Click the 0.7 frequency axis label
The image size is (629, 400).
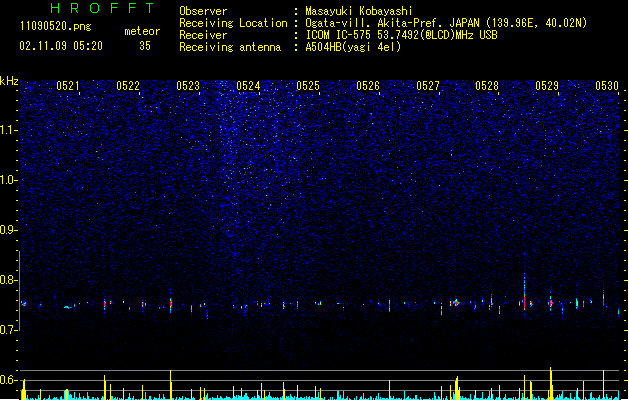pyautogui.click(x=9, y=330)
